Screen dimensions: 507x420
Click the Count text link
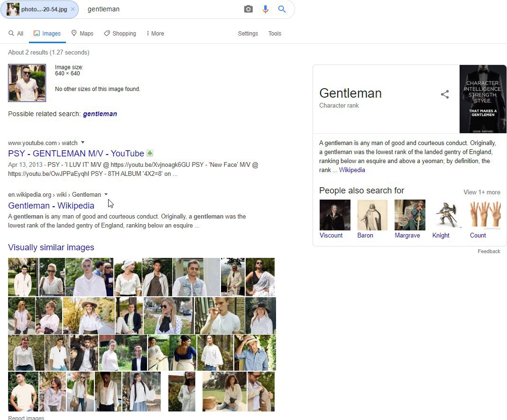pos(478,236)
